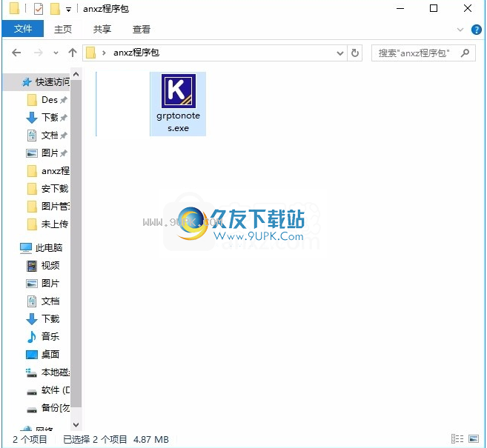Open the help question mark icon
This screenshot has height=448, width=487.
click(x=476, y=30)
